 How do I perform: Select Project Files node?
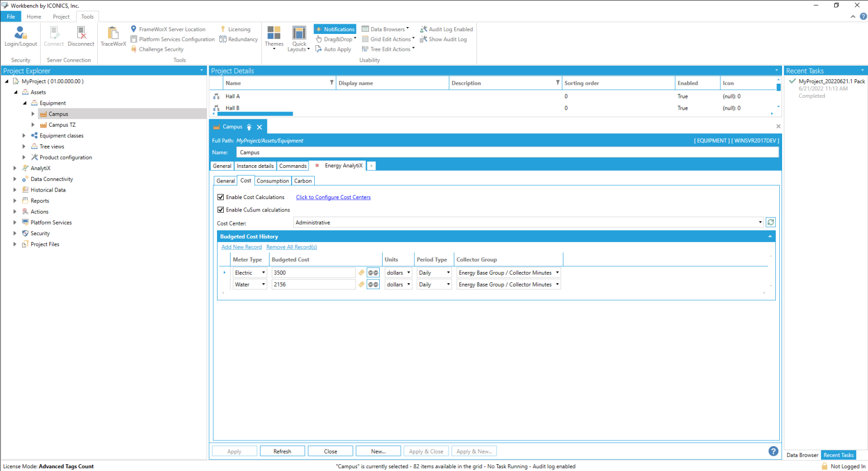45,244
